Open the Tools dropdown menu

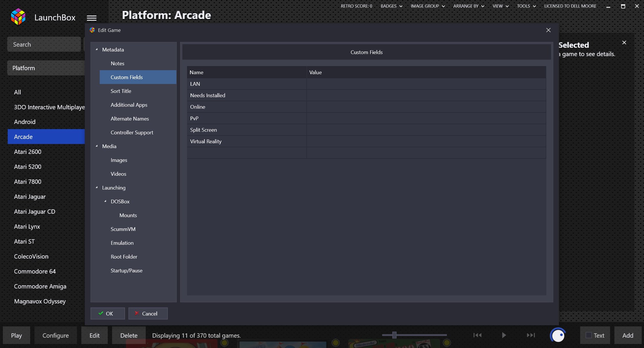[x=526, y=6]
